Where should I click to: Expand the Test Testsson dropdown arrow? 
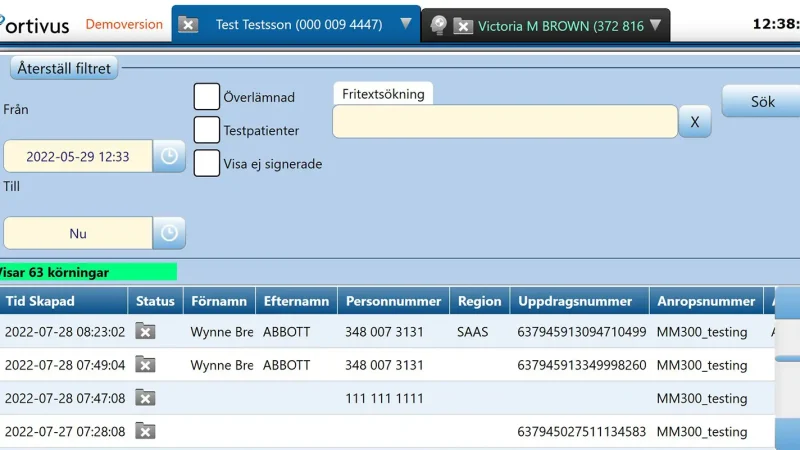coord(405,24)
